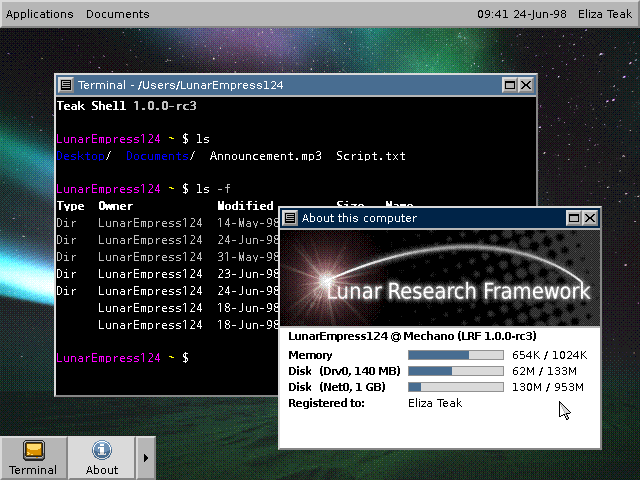Click the Memory label

tap(310, 355)
